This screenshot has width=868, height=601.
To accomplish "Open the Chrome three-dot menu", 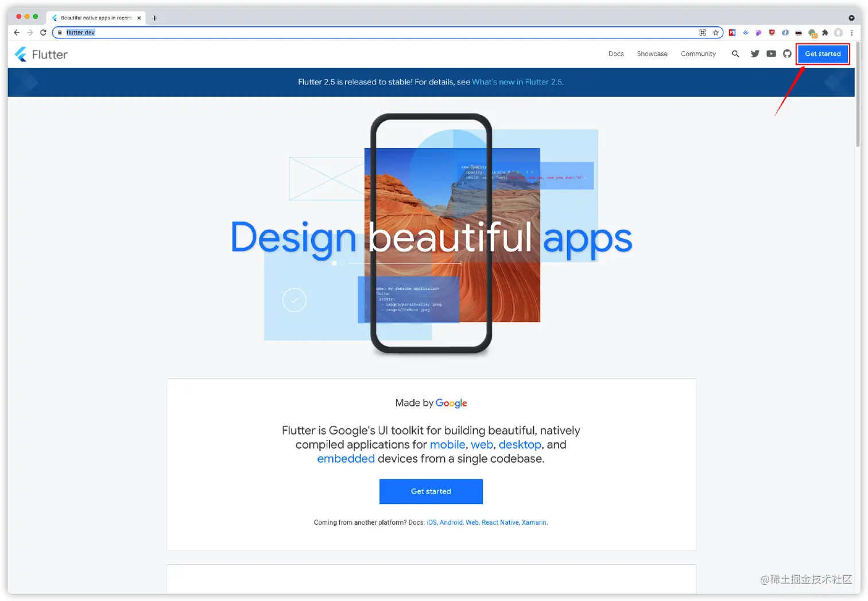I will (x=851, y=33).
